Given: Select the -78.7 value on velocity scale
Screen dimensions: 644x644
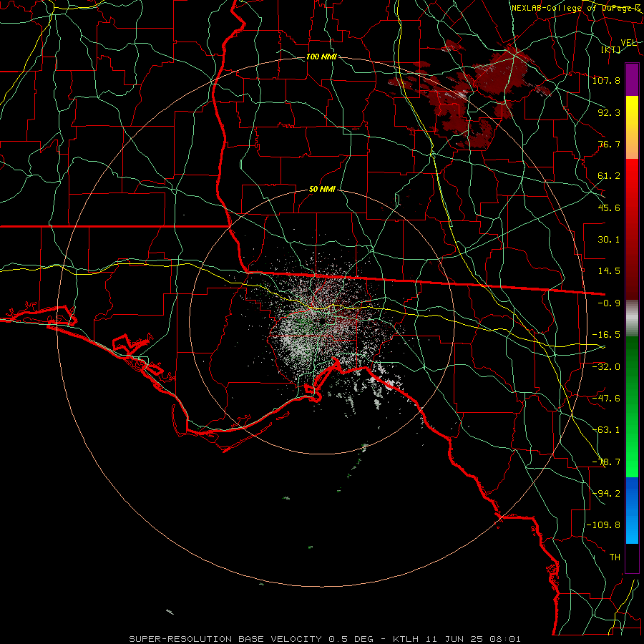Looking at the screenshot, I should (x=606, y=462).
